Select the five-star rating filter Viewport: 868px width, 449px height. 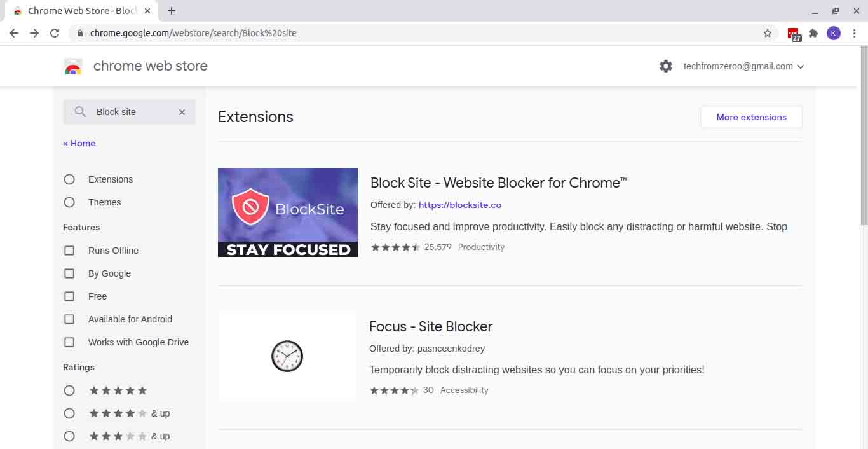[x=69, y=390]
